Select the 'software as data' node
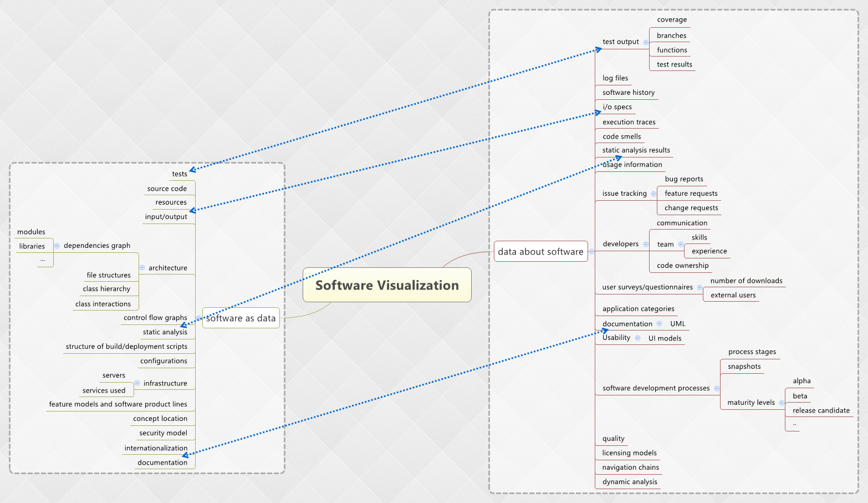This screenshot has height=503, width=868. coord(241,318)
